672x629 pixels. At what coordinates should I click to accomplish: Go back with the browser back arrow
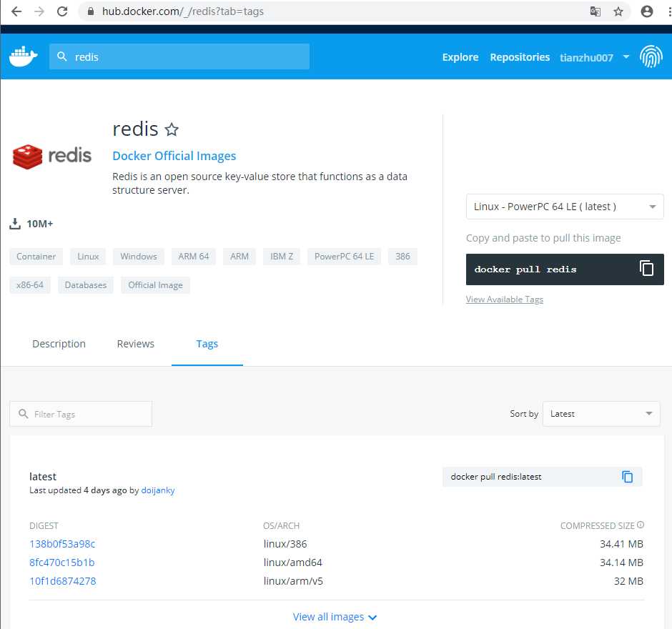(16, 11)
